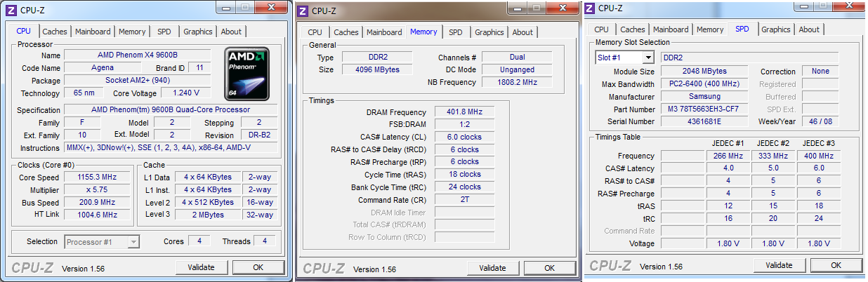The height and width of the screenshot is (282, 868).
Task: Open the Processor #1 selection dropdown
Action: tap(133, 242)
